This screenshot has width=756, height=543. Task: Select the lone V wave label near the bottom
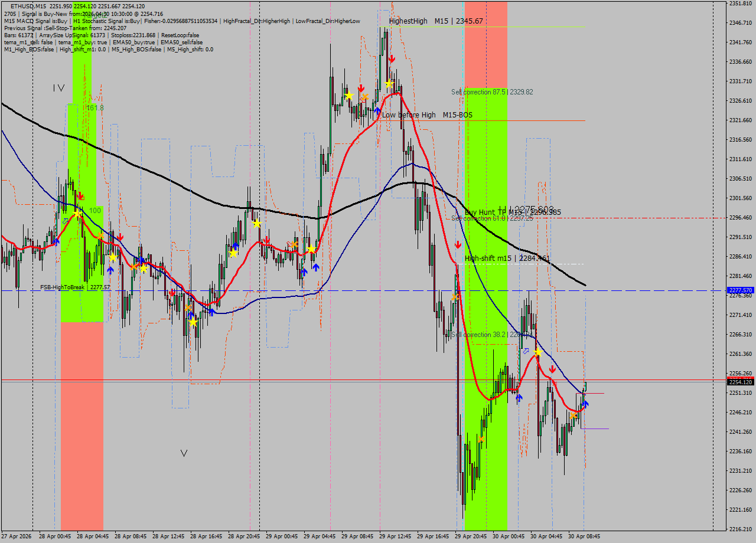[184, 453]
